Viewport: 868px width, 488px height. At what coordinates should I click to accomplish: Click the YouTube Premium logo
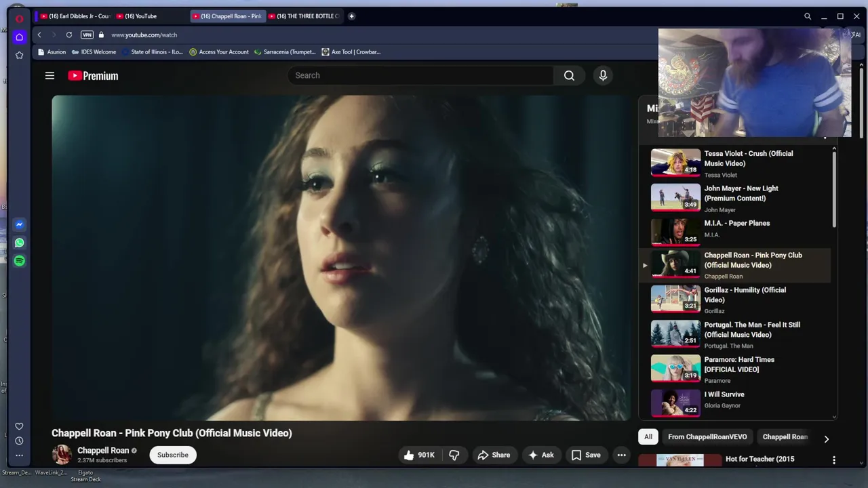[93, 76]
